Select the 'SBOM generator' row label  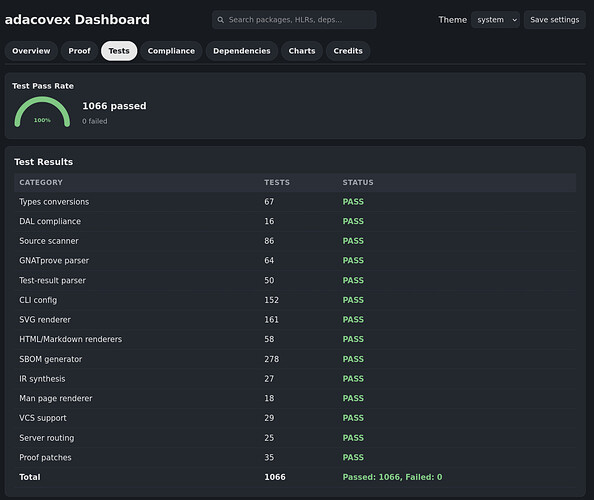click(51, 359)
